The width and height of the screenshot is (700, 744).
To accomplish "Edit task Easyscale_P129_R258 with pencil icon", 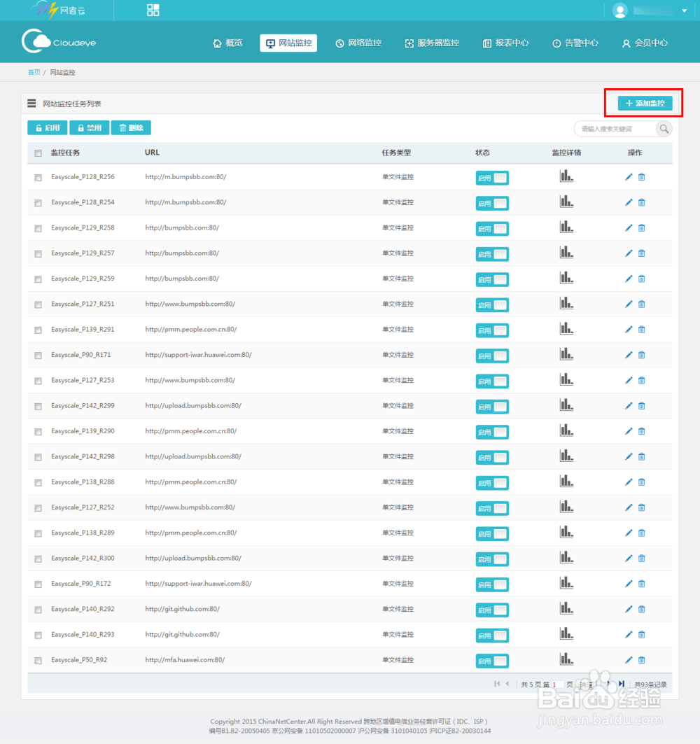I will point(629,227).
